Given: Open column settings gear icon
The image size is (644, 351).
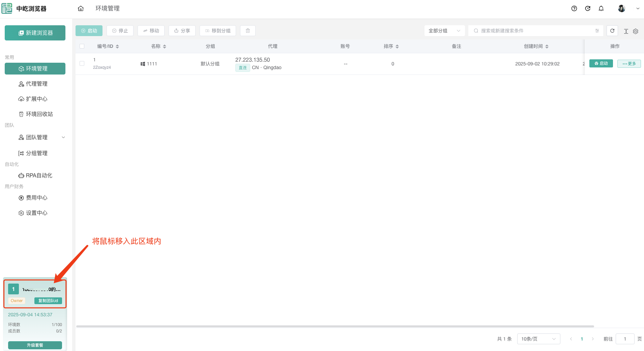Looking at the screenshot, I should coord(636,31).
